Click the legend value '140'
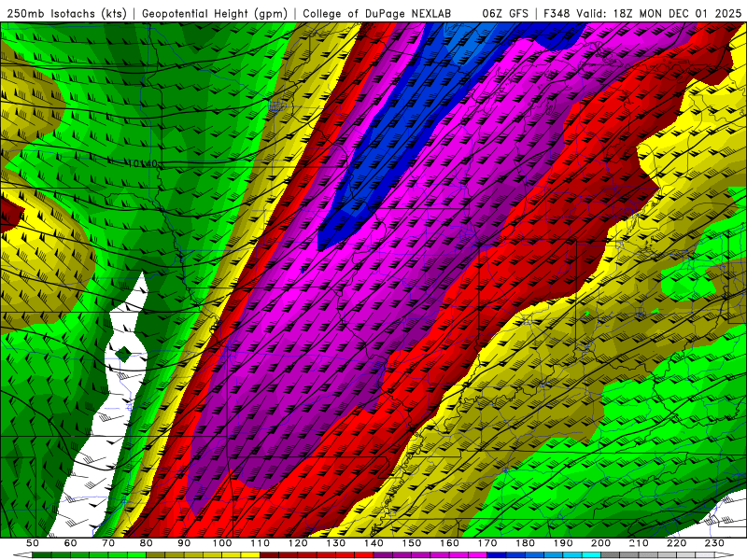 (x=373, y=543)
